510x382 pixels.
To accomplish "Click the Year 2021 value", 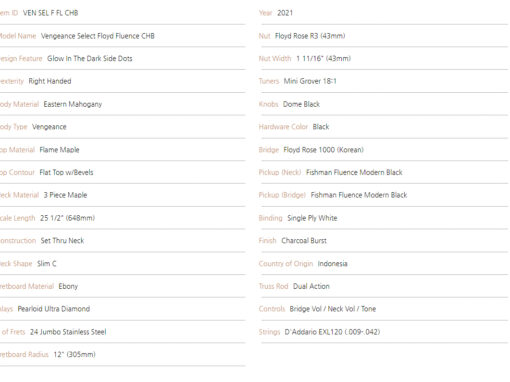I will point(285,13).
